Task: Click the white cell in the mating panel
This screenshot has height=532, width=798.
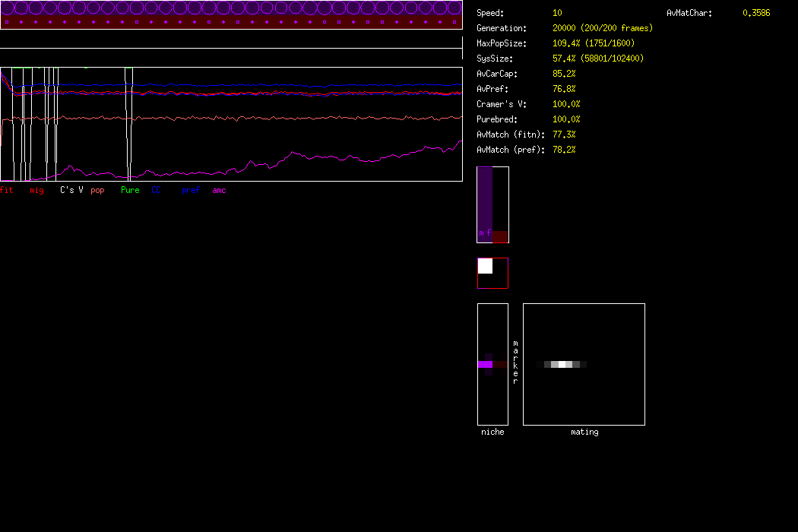Action: [562, 365]
